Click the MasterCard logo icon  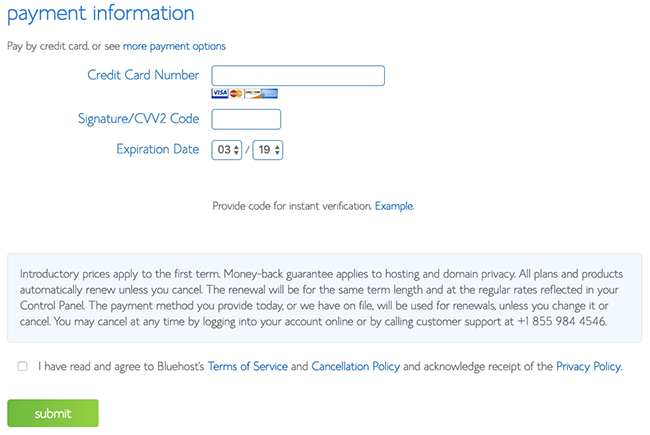(x=236, y=93)
